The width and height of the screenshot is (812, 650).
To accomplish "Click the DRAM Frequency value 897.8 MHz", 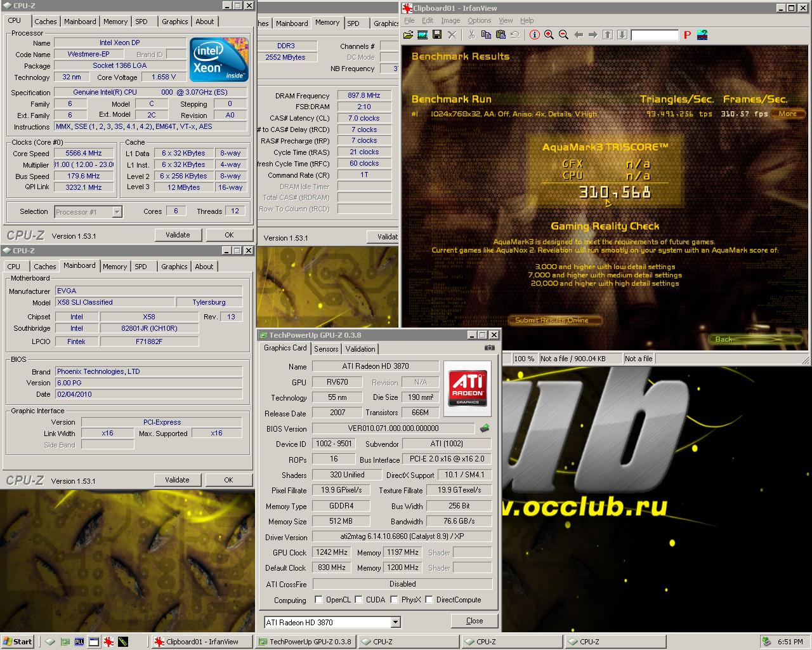I will 364,95.
